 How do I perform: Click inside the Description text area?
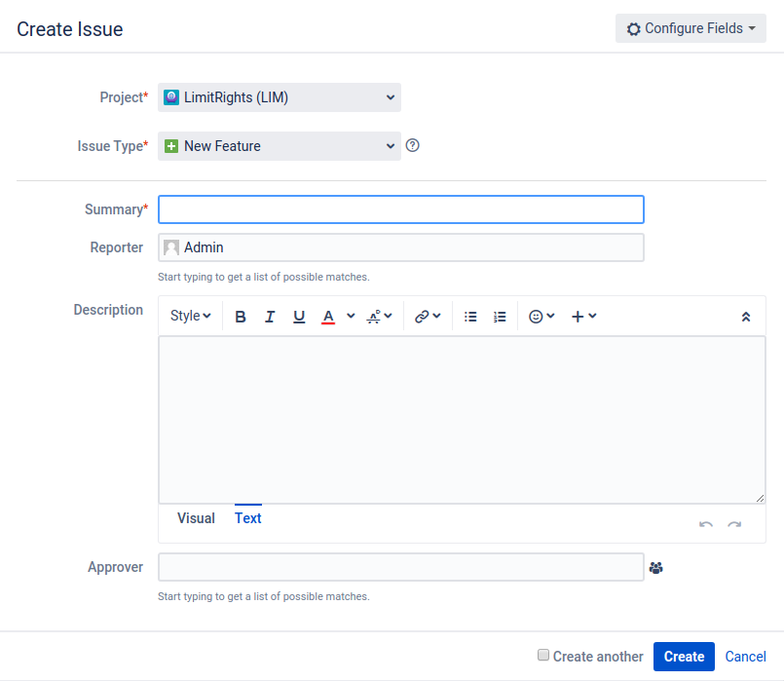point(462,420)
